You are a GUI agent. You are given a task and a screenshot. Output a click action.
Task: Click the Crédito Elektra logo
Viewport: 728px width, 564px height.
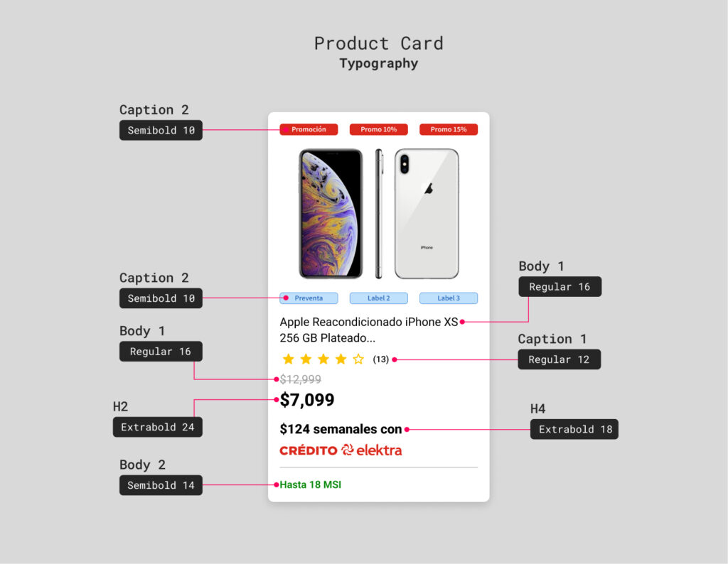(341, 450)
